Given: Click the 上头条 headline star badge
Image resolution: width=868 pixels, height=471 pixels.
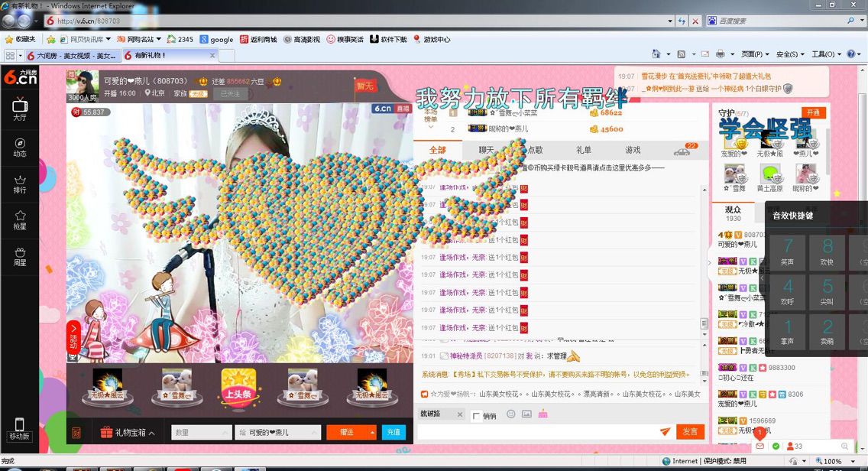Looking at the screenshot, I should point(238,388).
